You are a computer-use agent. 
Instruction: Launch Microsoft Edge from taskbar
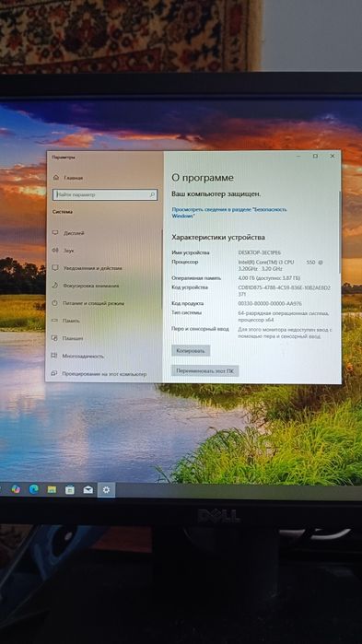34,489
